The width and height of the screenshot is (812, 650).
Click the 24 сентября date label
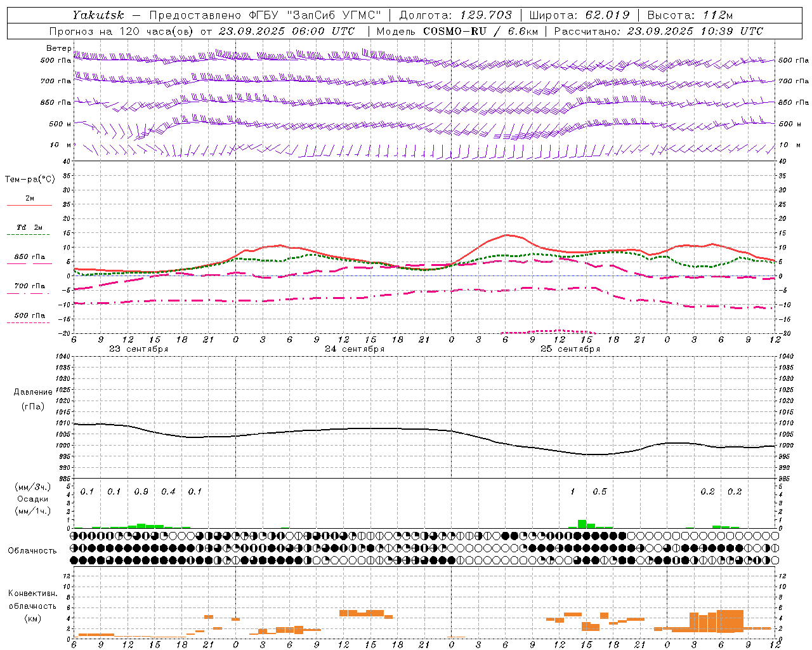354,349
